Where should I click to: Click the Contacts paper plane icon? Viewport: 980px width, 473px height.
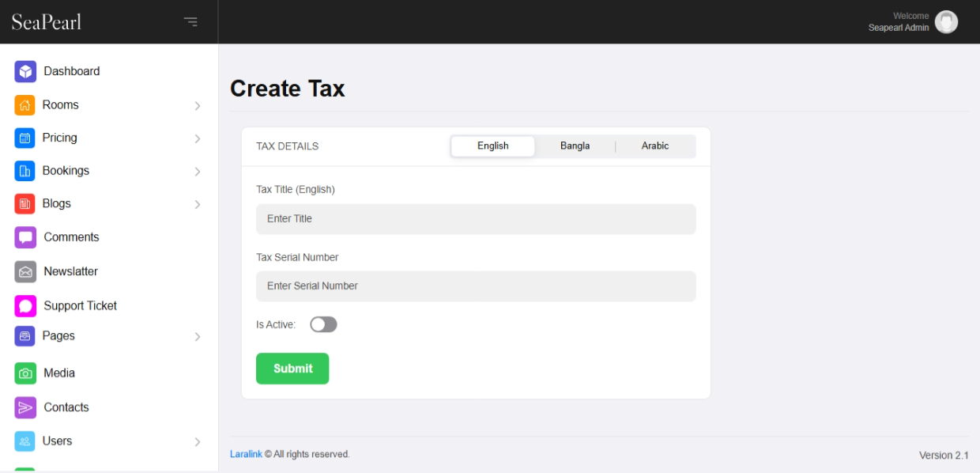coord(25,407)
